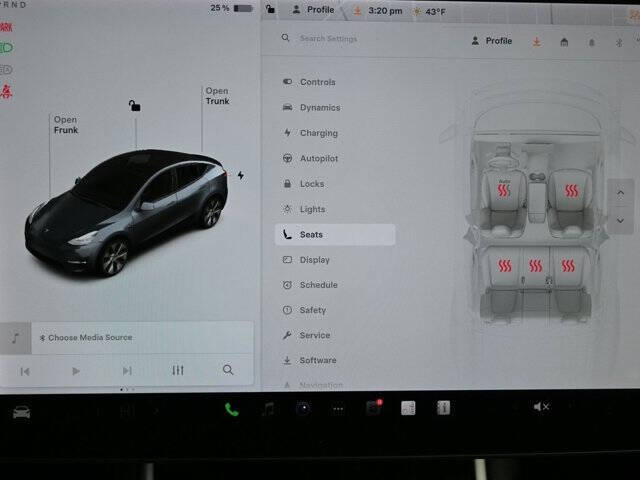Open Profile in the top status bar
The image size is (640, 480).
click(x=313, y=10)
